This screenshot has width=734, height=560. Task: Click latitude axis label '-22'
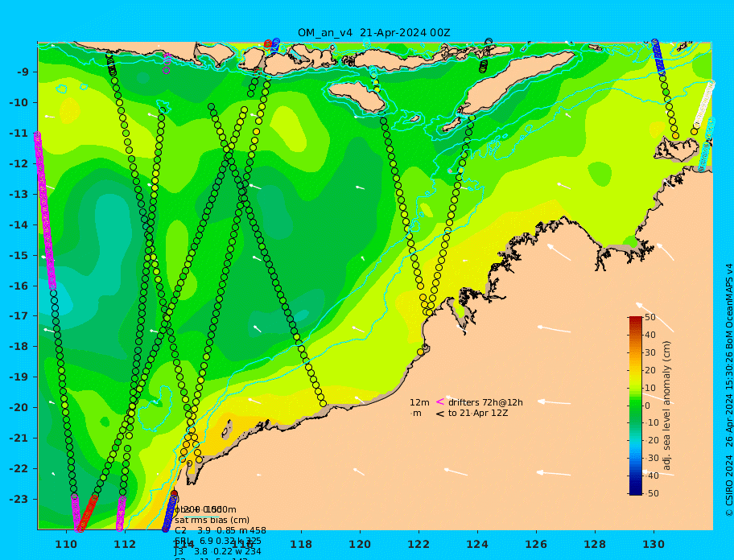click(x=19, y=469)
